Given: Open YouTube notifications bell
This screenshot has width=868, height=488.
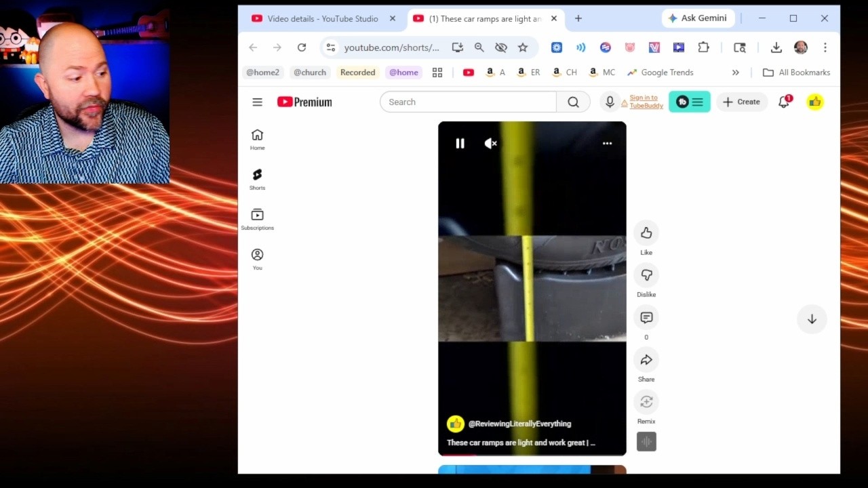Looking at the screenshot, I should point(783,102).
